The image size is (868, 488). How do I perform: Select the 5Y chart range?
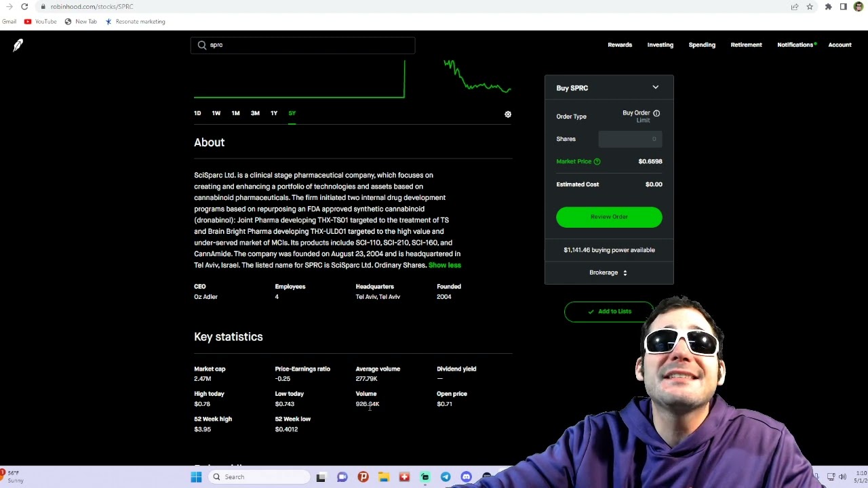[292, 113]
